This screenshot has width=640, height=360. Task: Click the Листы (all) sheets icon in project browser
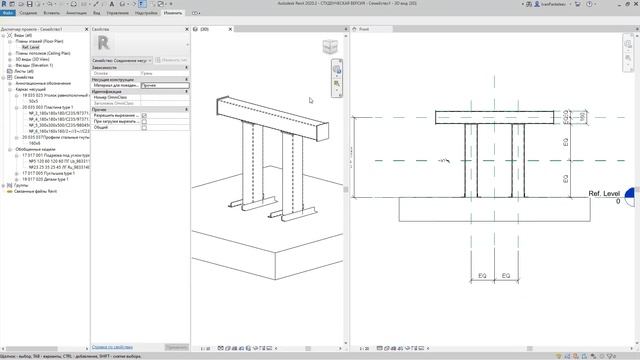[x=10, y=71]
